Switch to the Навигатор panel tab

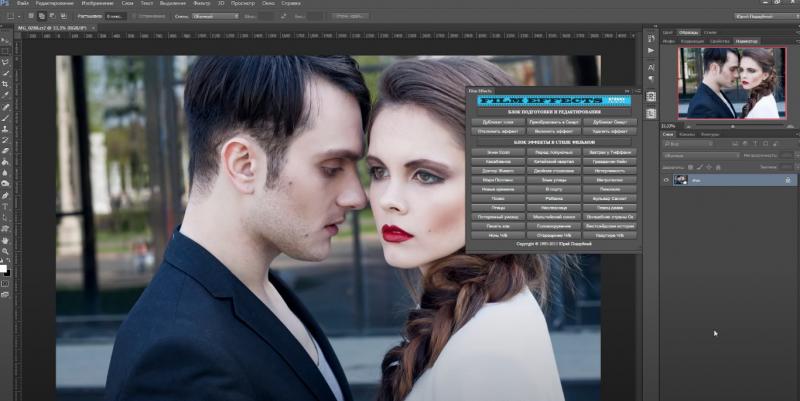746,41
